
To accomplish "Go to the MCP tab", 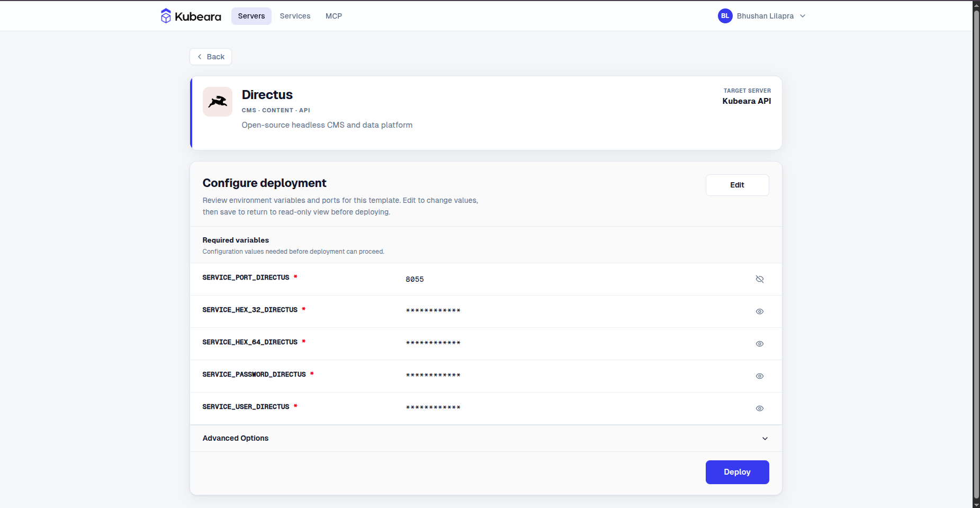I will click(334, 16).
